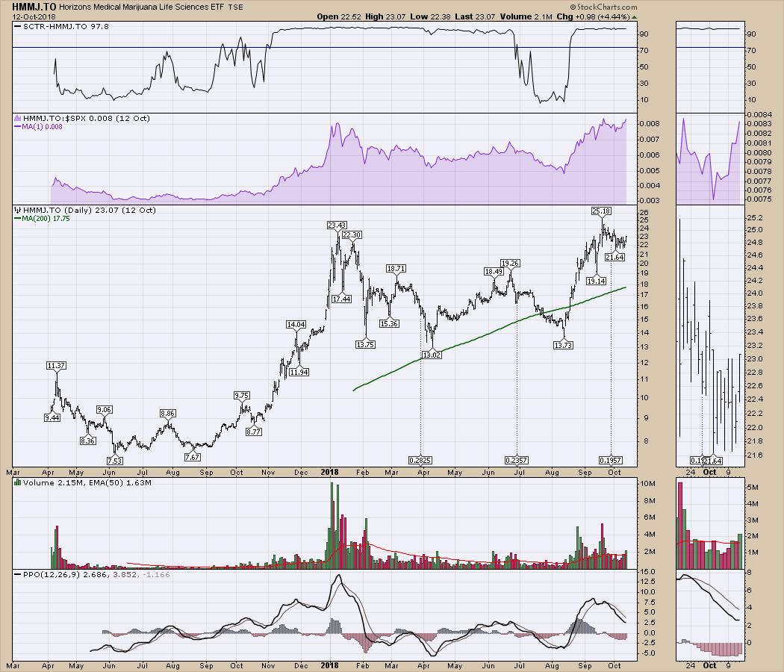
Task: Click the 15.36 price annotation
Action: pos(389,323)
